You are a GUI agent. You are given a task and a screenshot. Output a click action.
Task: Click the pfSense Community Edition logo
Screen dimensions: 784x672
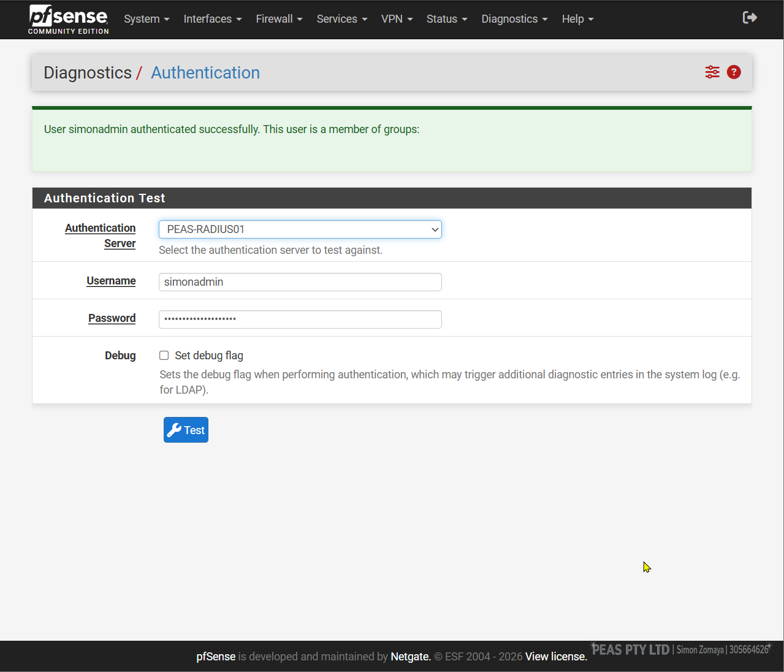pos(69,20)
